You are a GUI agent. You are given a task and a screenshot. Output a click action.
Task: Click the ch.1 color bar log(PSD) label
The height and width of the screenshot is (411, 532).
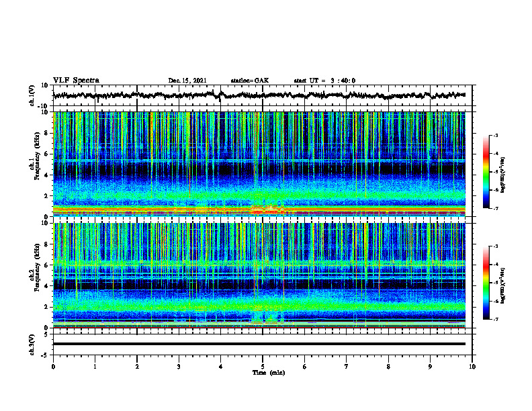click(x=502, y=175)
